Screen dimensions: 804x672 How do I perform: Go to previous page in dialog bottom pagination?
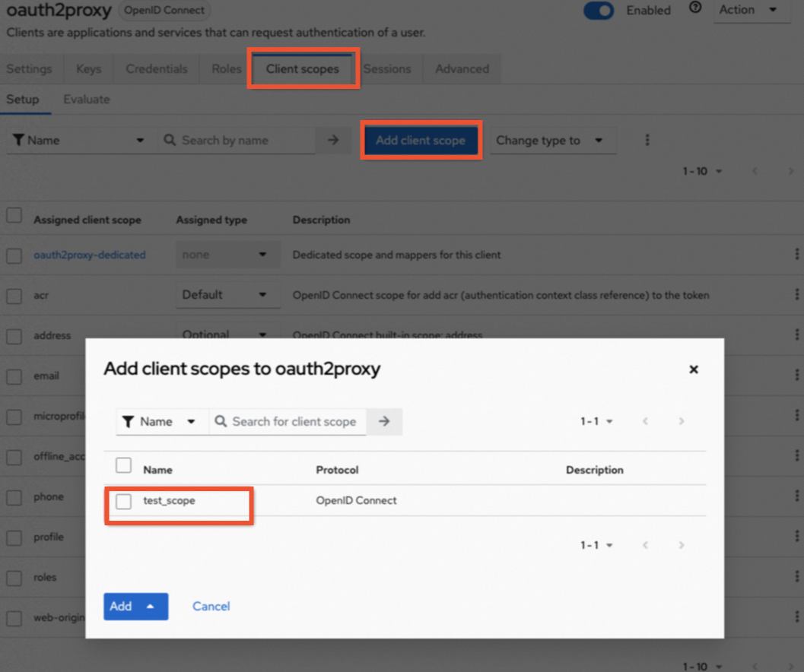[646, 545]
